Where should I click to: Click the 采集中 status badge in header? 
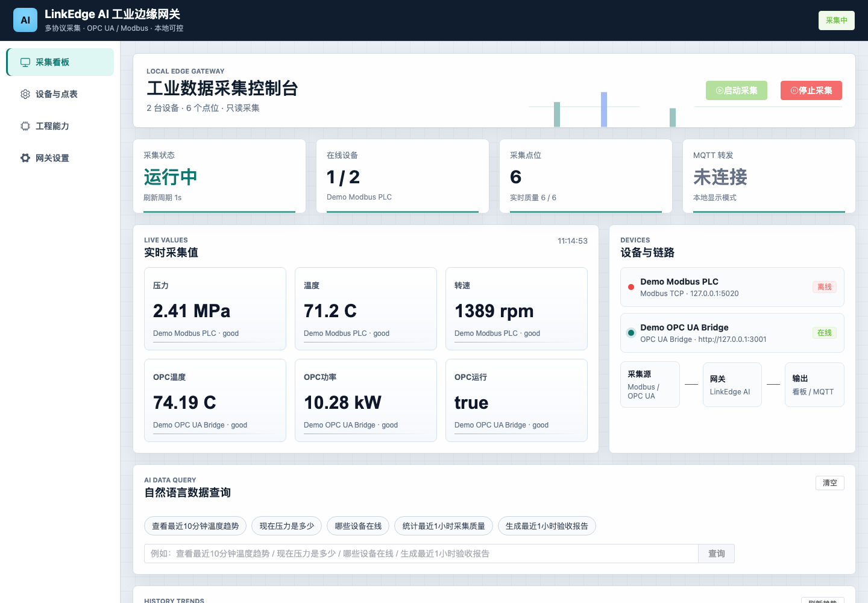(x=837, y=21)
